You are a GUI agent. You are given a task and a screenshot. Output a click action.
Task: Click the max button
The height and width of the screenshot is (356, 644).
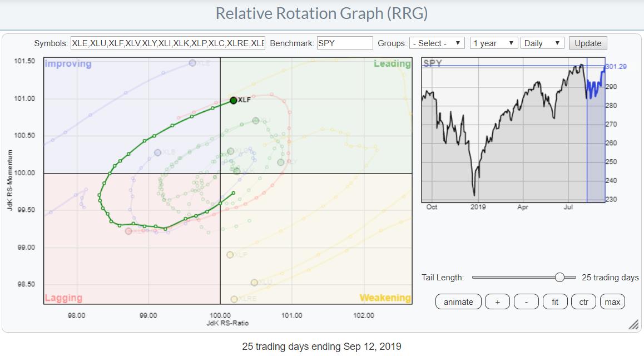pyautogui.click(x=612, y=302)
